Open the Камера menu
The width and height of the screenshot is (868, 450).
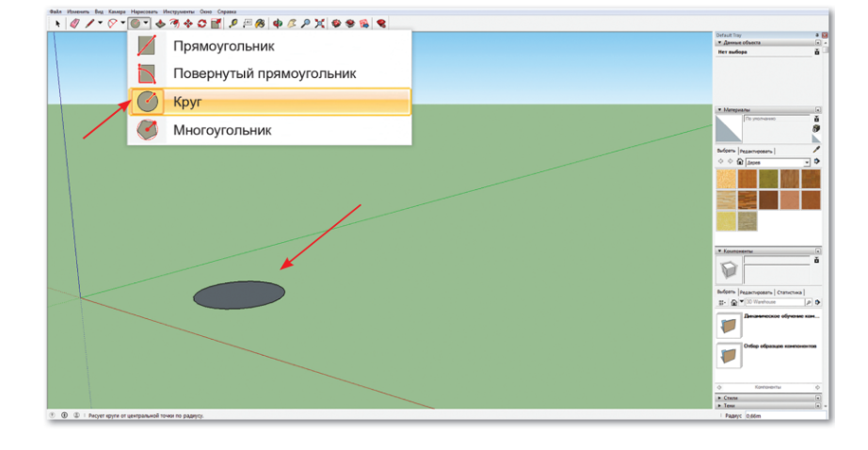117,11
